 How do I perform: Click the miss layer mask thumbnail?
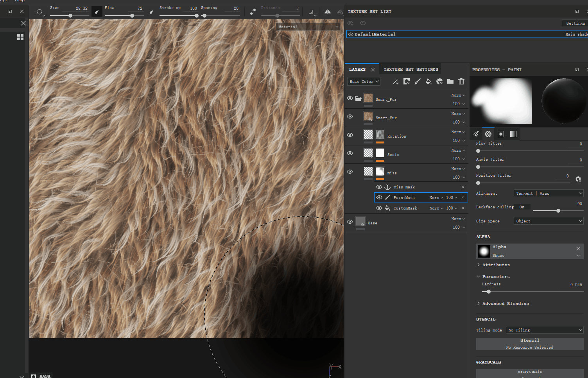click(x=380, y=171)
